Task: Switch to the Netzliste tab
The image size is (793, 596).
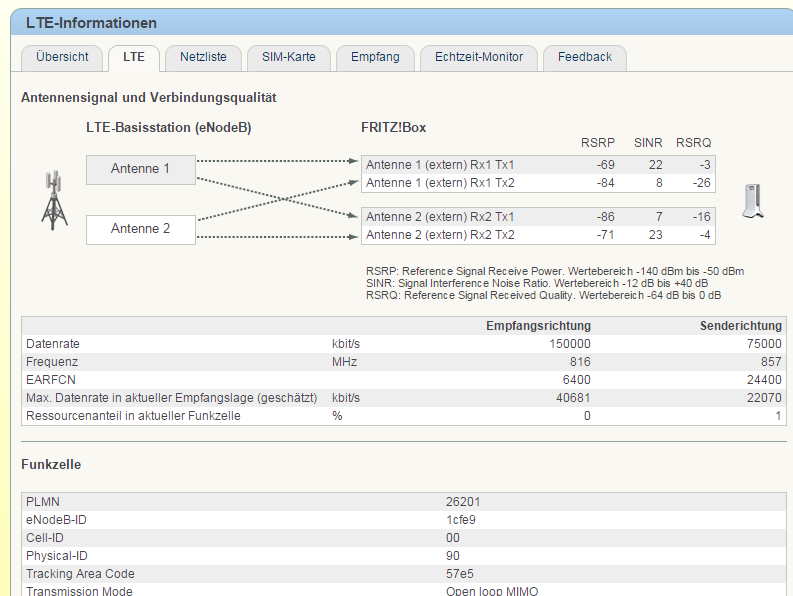Action: click(x=203, y=57)
